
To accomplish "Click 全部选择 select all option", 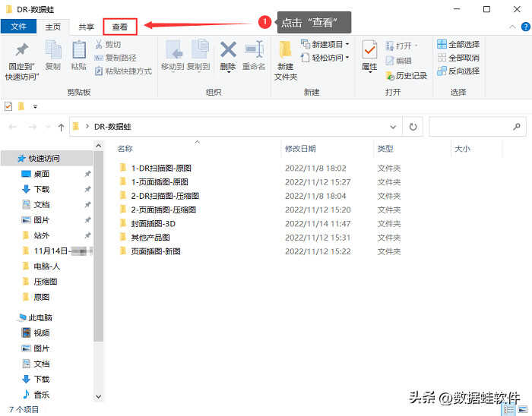I will 458,45.
